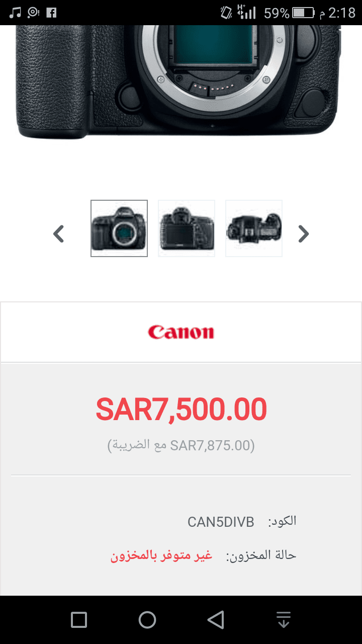The width and height of the screenshot is (362, 644).
Task: Tap the Facebook notification status icon
Action: [51, 12]
